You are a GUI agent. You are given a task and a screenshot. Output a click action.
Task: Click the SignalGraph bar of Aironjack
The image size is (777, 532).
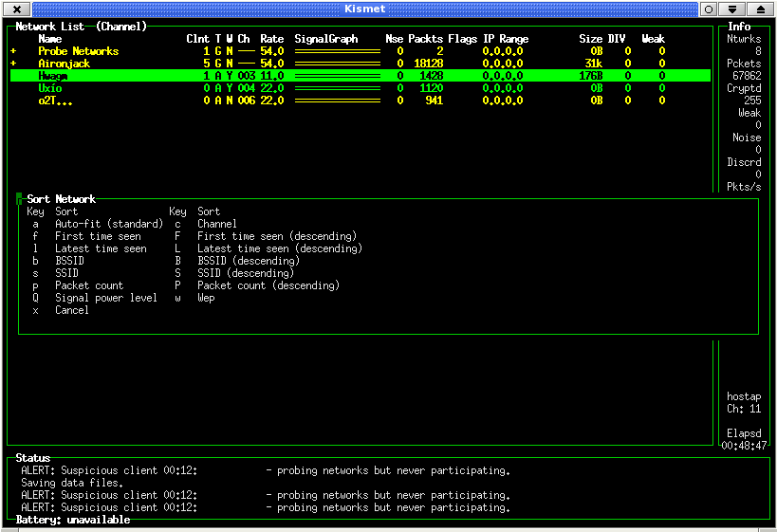[x=337, y=64]
